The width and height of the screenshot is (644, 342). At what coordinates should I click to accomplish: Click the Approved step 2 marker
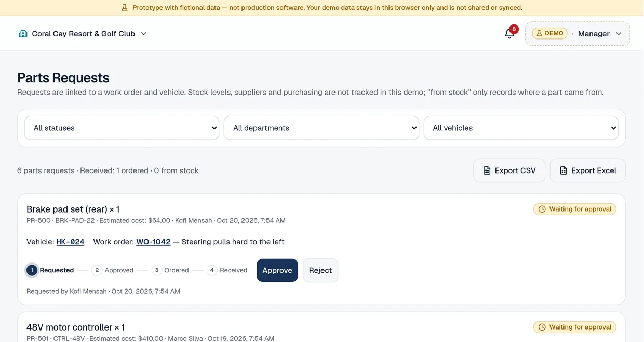[97, 270]
